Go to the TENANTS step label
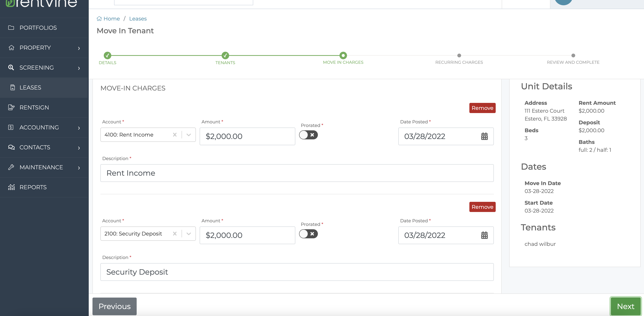644x316 pixels. [x=225, y=63]
